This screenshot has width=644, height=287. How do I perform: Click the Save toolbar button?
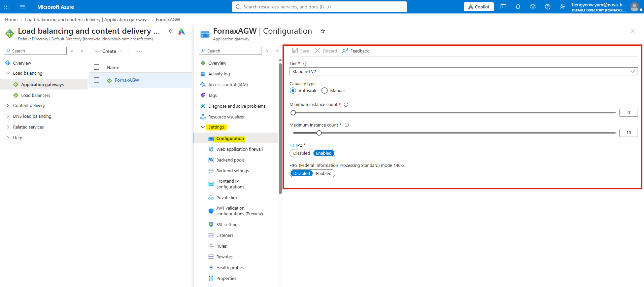[x=301, y=51]
